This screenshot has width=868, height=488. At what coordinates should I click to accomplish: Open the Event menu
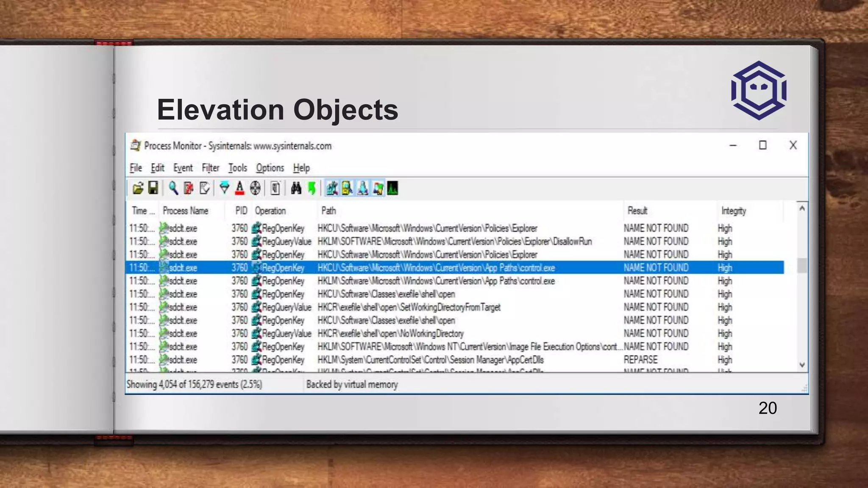click(183, 168)
